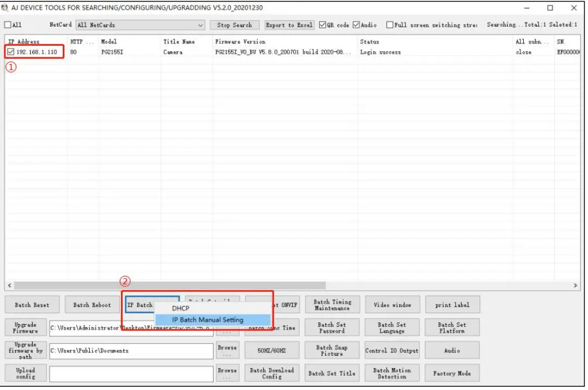Minimize the AJ Device Tools window

527,8
